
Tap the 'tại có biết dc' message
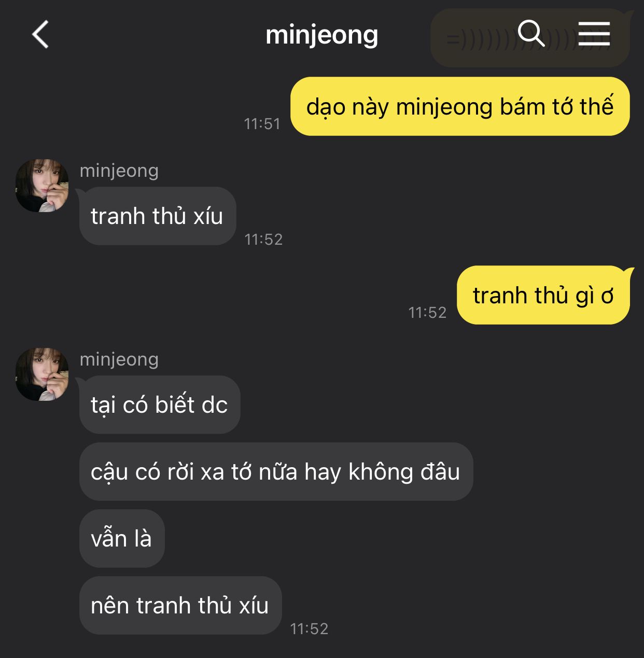(160, 405)
